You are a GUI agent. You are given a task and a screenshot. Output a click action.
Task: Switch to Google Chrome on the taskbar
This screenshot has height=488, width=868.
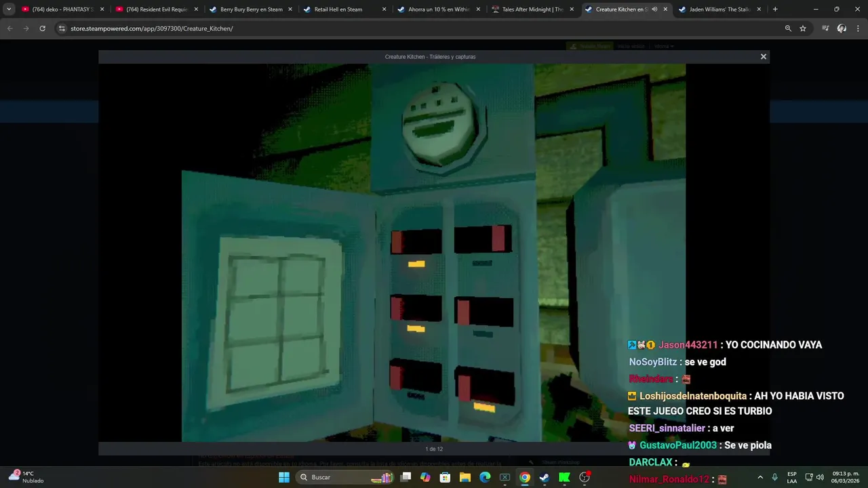coord(524,477)
